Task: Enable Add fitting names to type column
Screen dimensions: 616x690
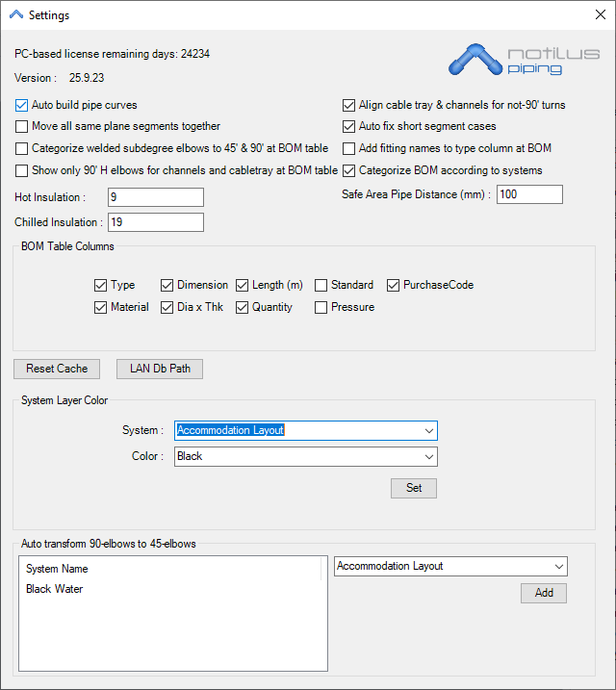Action: click(349, 148)
